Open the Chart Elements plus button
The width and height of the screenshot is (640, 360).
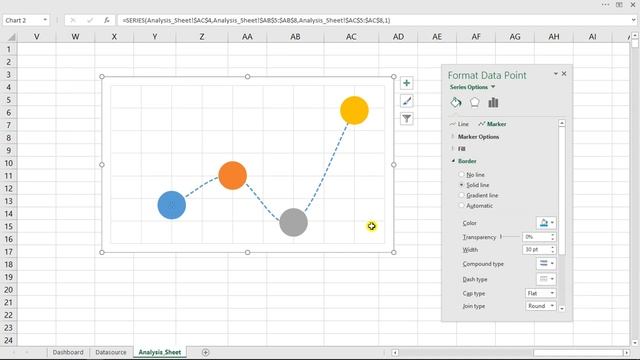[407, 83]
